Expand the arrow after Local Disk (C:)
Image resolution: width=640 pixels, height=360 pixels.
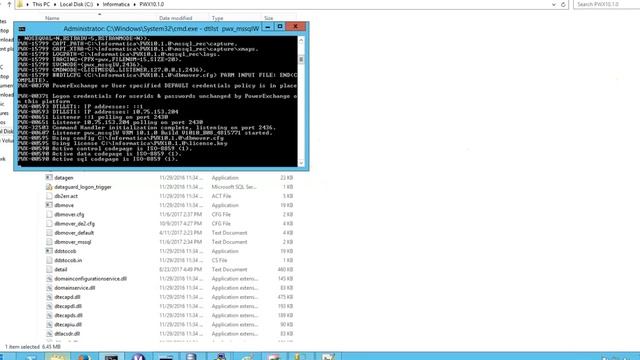[98, 4]
